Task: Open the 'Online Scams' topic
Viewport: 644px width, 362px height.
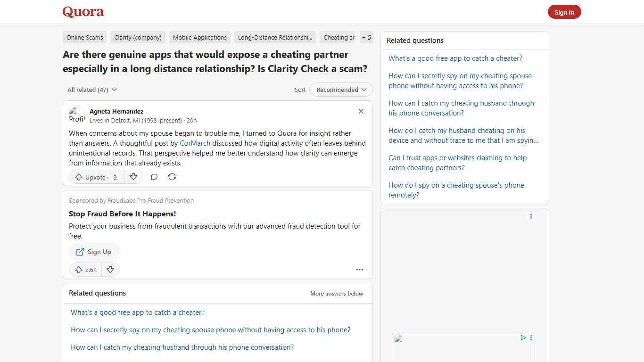Action: pyautogui.click(x=84, y=37)
